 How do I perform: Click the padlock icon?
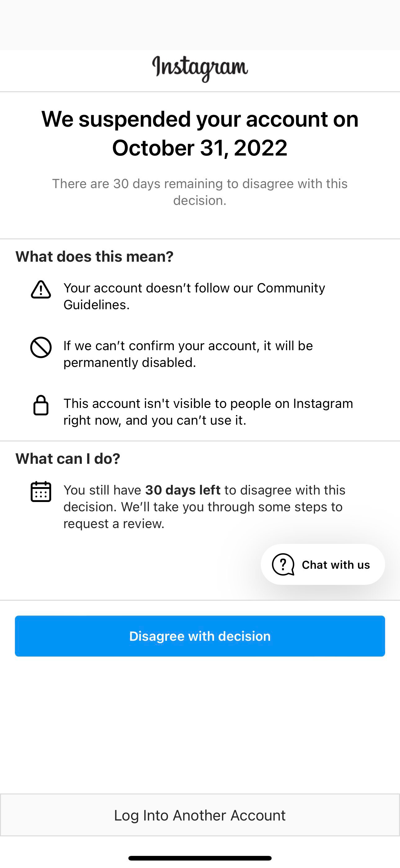[x=41, y=405]
